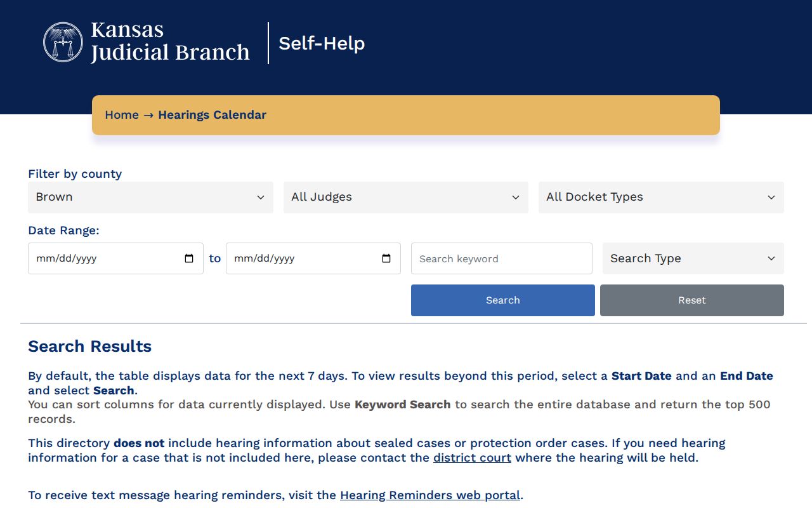Click the Kansas Judicial Branch scales seal logo
812x508 pixels.
[63, 43]
